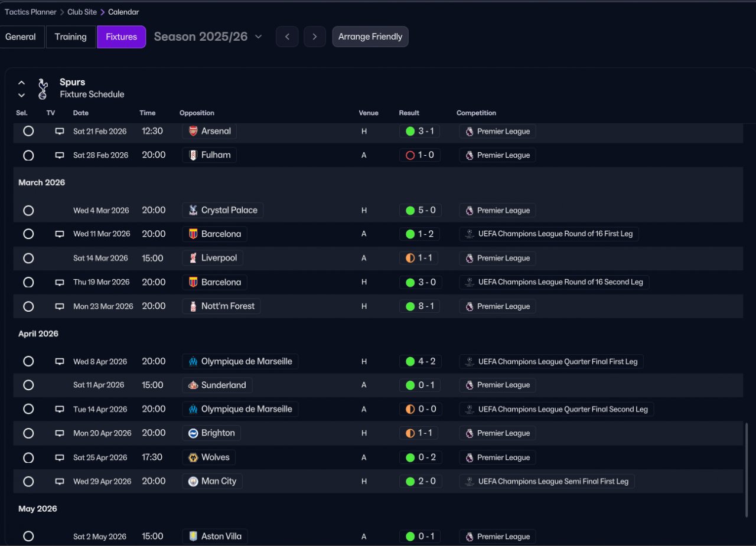Click Barcelona badge in the 11 Mar row
The height and width of the screenshot is (546, 756).
click(193, 234)
